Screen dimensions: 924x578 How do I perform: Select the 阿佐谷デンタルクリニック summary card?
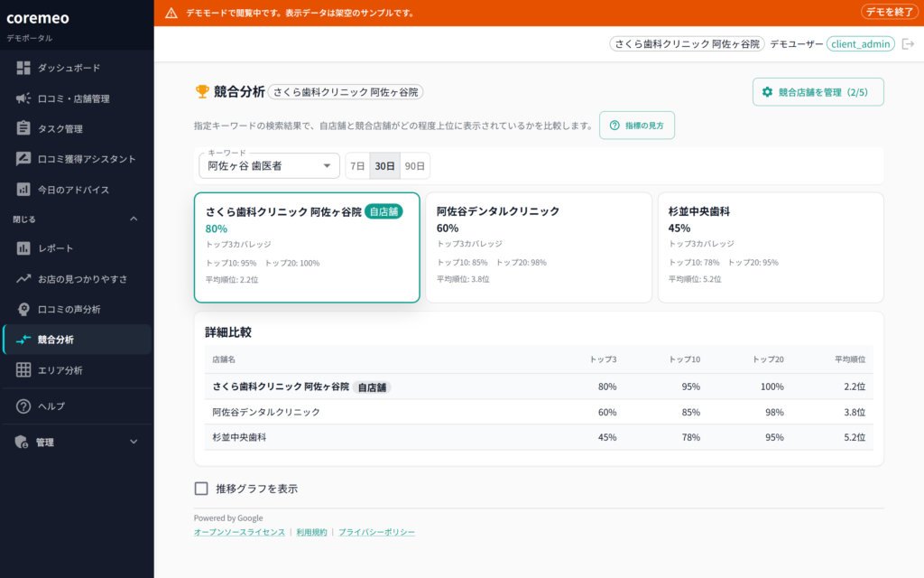click(x=539, y=247)
